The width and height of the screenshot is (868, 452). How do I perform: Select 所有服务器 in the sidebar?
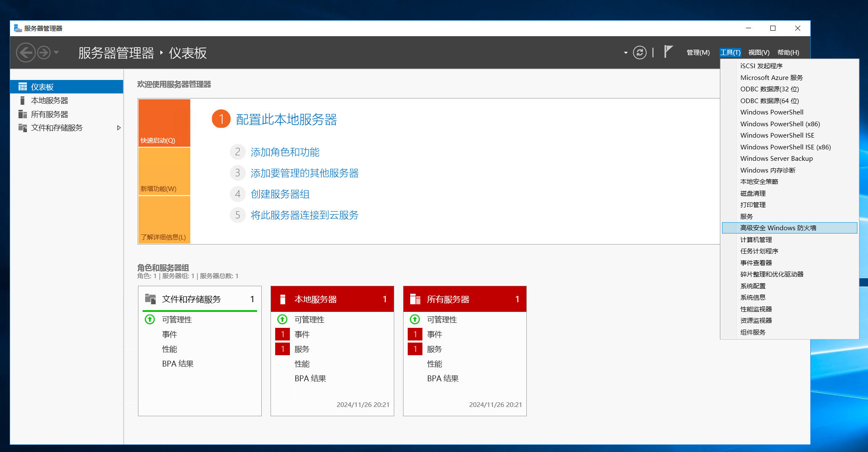point(67,114)
